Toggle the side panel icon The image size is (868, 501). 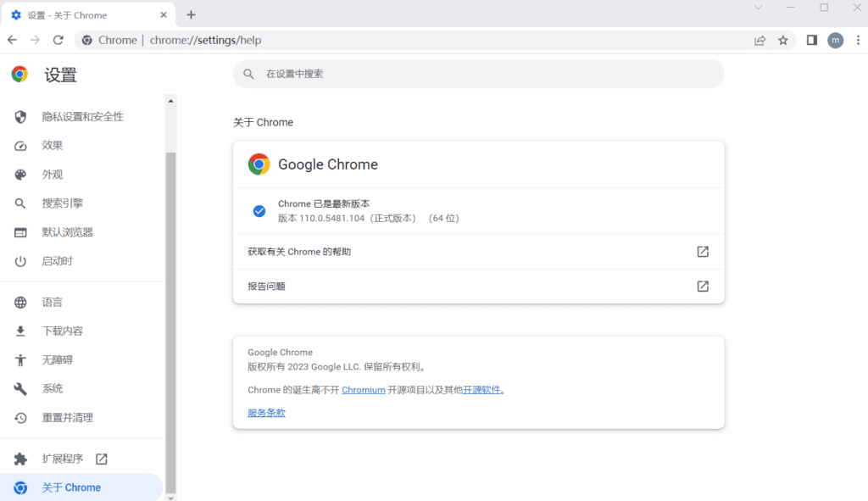click(x=811, y=40)
